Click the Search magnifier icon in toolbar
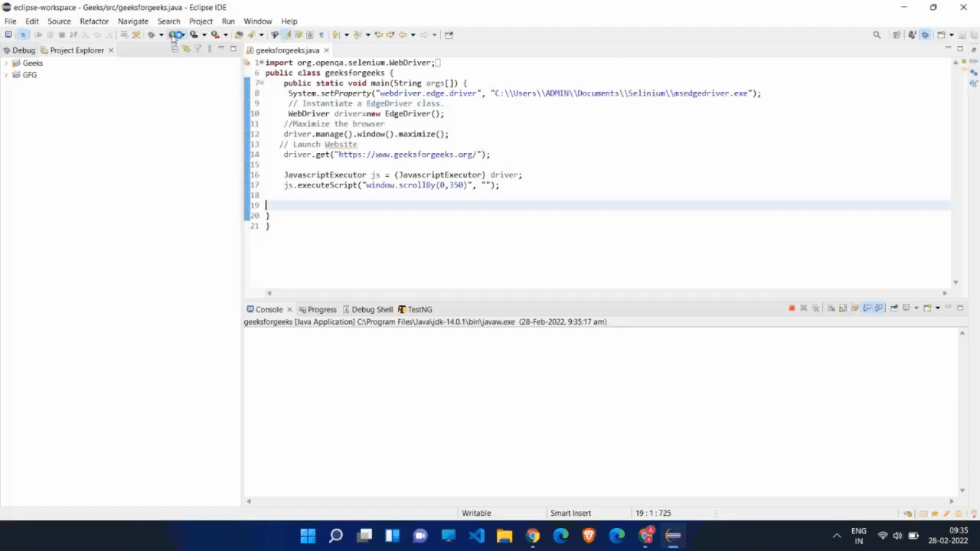The height and width of the screenshot is (551, 980). pos(877,34)
